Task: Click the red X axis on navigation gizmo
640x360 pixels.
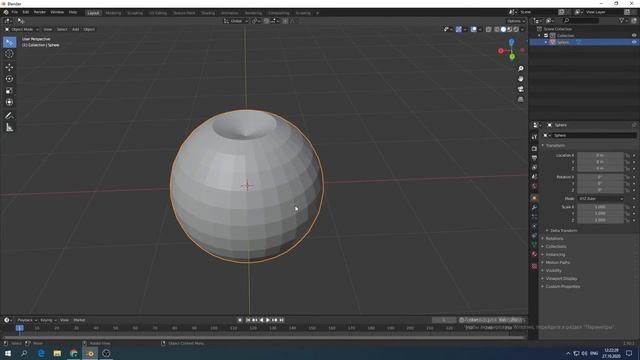Action: (501, 51)
